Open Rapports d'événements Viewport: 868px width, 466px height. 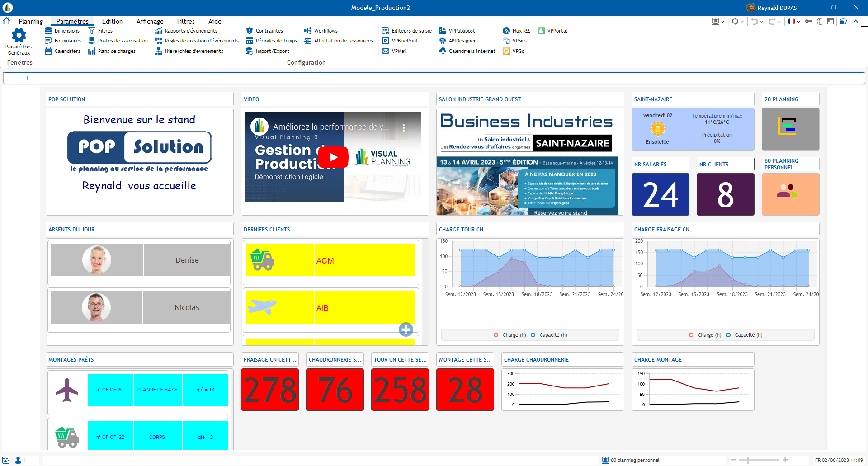186,31
